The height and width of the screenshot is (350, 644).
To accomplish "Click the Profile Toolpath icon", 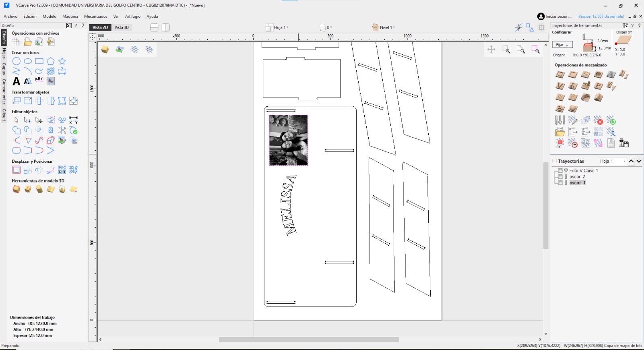I will tap(560, 75).
